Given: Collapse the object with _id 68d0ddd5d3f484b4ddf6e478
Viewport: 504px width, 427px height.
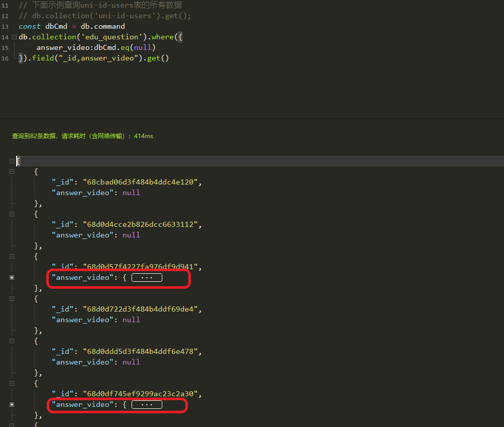Looking at the screenshot, I should click(12, 341).
